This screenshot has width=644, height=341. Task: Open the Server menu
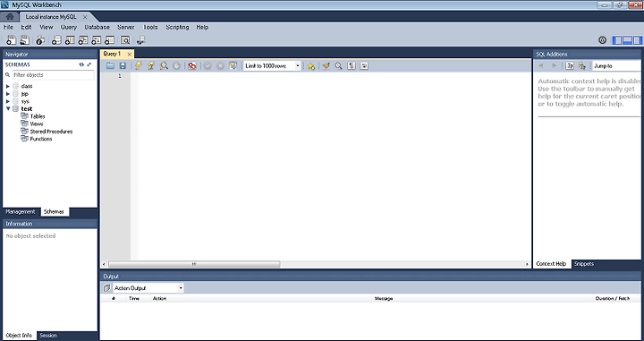pyautogui.click(x=126, y=27)
